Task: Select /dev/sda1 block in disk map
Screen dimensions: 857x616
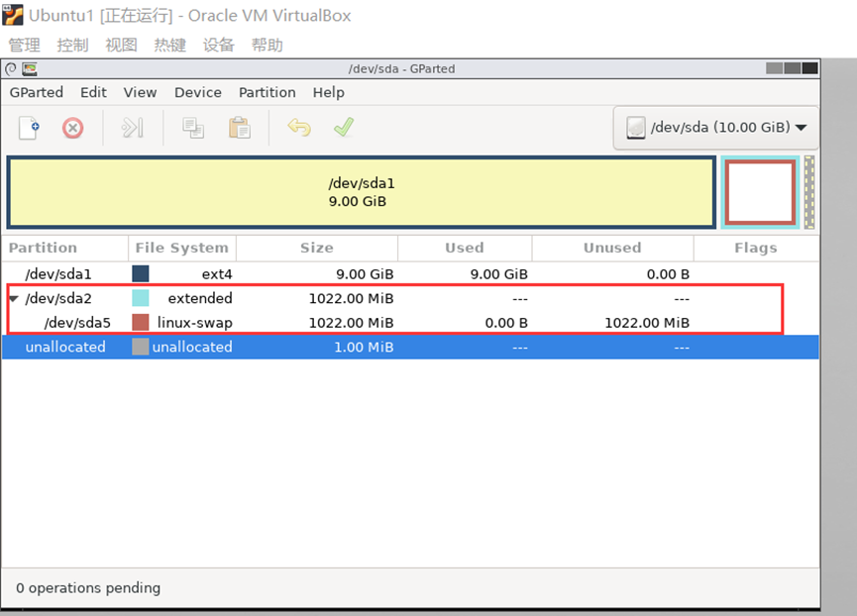Action: click(362, 192)
